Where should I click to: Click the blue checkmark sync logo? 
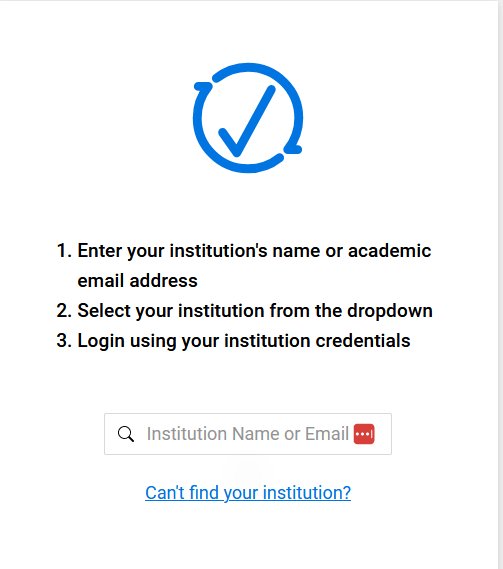248,118
